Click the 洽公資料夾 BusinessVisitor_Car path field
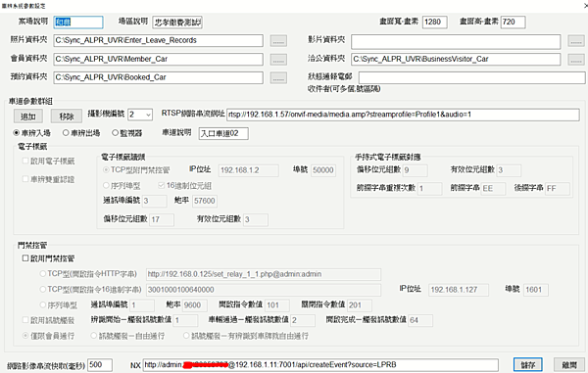This screenshot has width=588, height=373. [x=456, y=59]
